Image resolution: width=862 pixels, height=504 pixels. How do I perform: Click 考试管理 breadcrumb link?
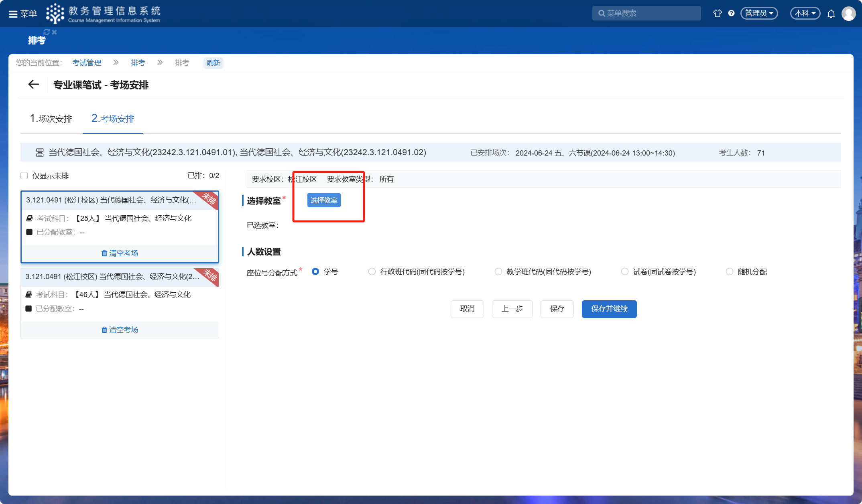(87, 63)
